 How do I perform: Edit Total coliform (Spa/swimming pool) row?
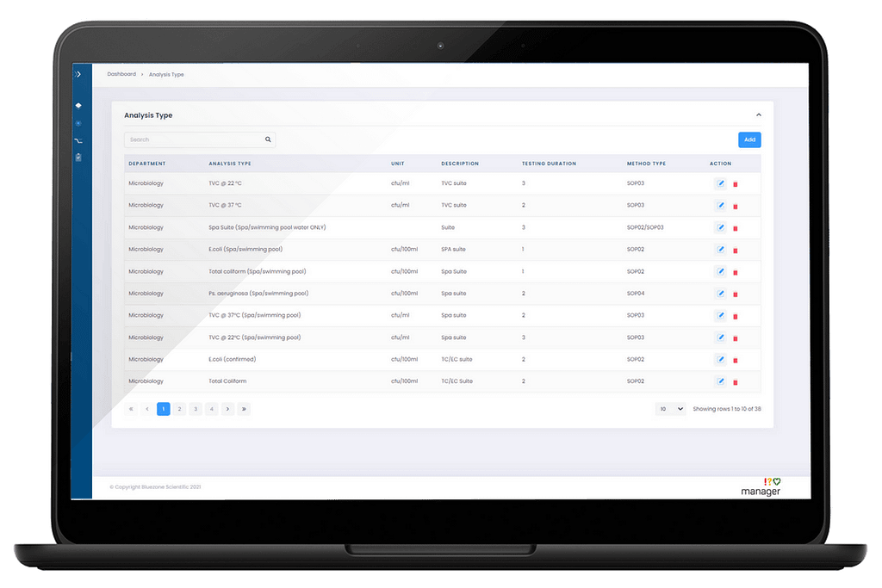click(721, 271)
